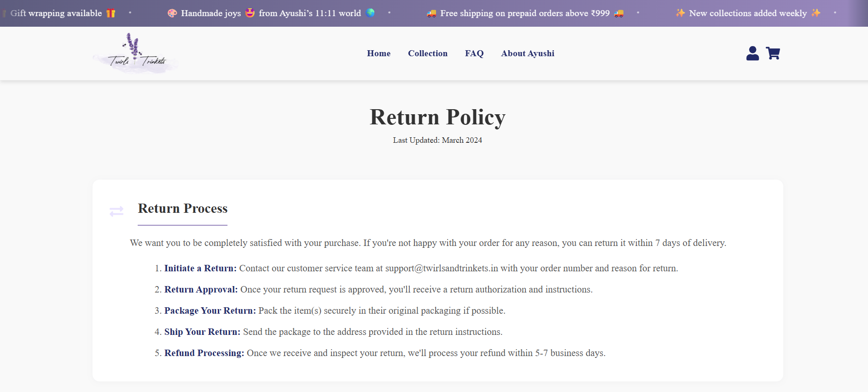Image resolution: width=868 pixels, height=392 pixels.
Task: Click the star-eyed face emoji in banner
Action: click(x=250, y=13)
